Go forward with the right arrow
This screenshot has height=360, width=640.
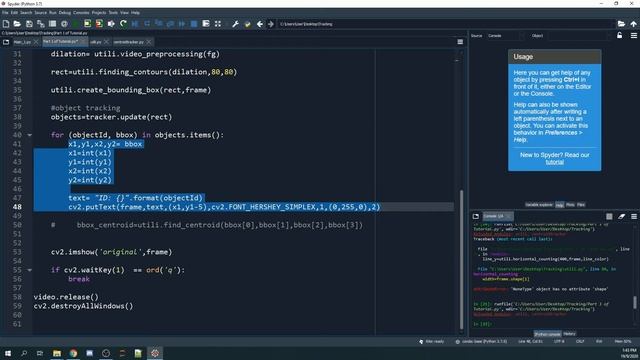271,24
